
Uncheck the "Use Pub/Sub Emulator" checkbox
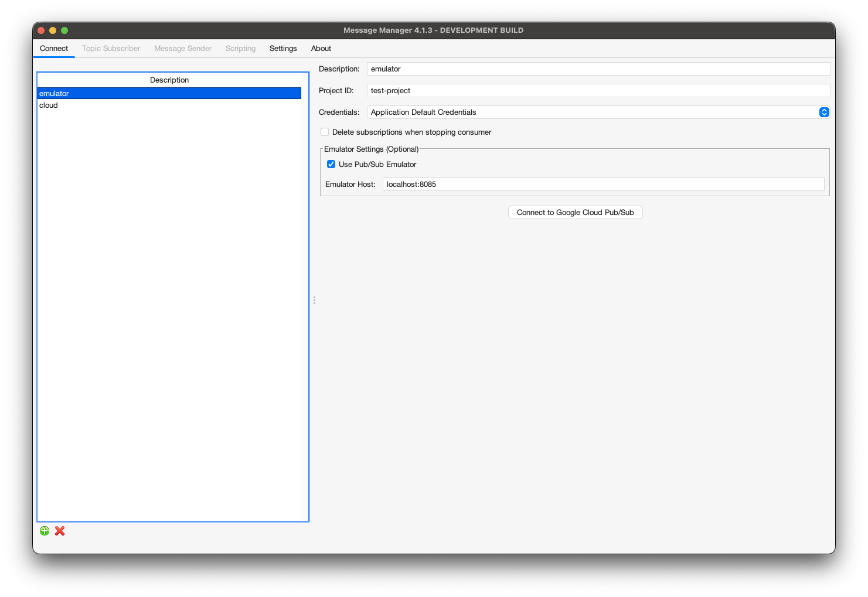331,164
